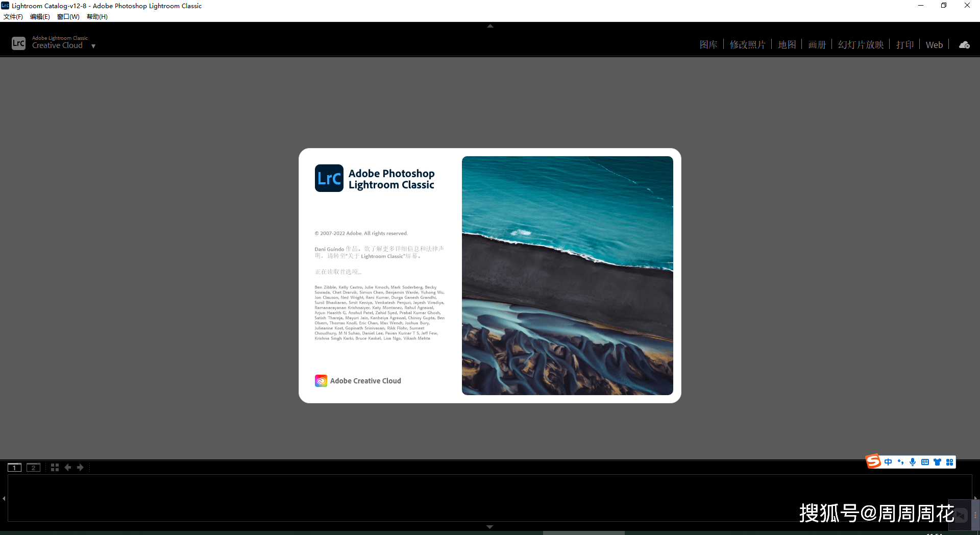Open the 编辑(E) menu
The height and width of the screenshot is (535, 980).
(x=40, y=17)
